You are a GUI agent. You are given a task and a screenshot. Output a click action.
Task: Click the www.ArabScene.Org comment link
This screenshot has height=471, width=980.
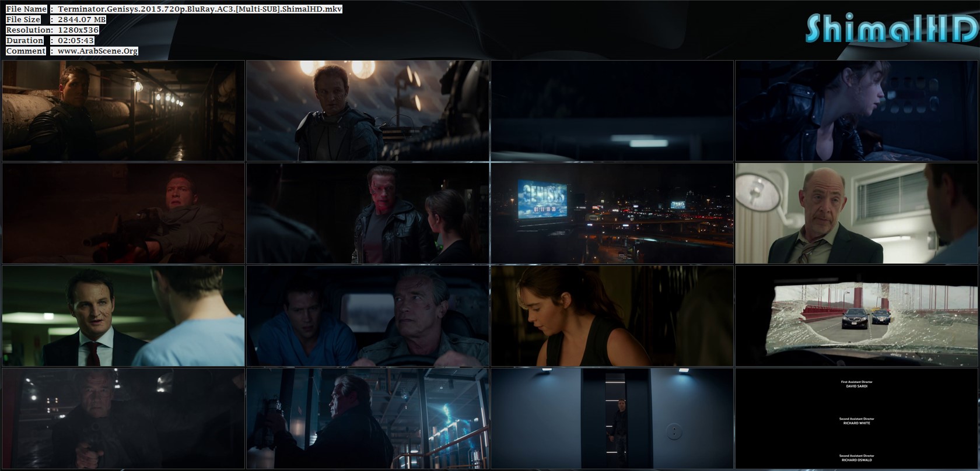tap(97, 51)
